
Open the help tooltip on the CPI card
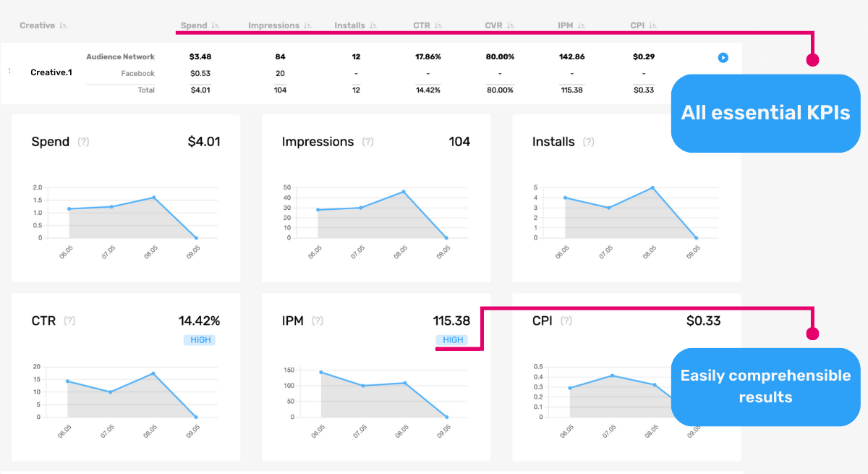566,321
